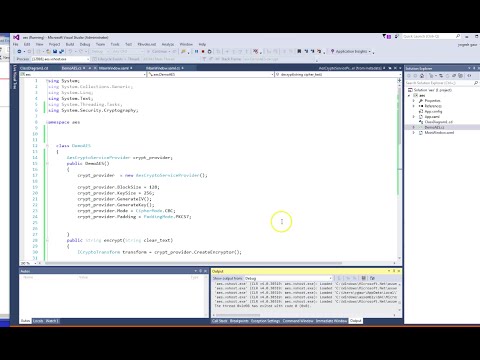
Task: Open the Debug menu
Action: tap(85, 44)
